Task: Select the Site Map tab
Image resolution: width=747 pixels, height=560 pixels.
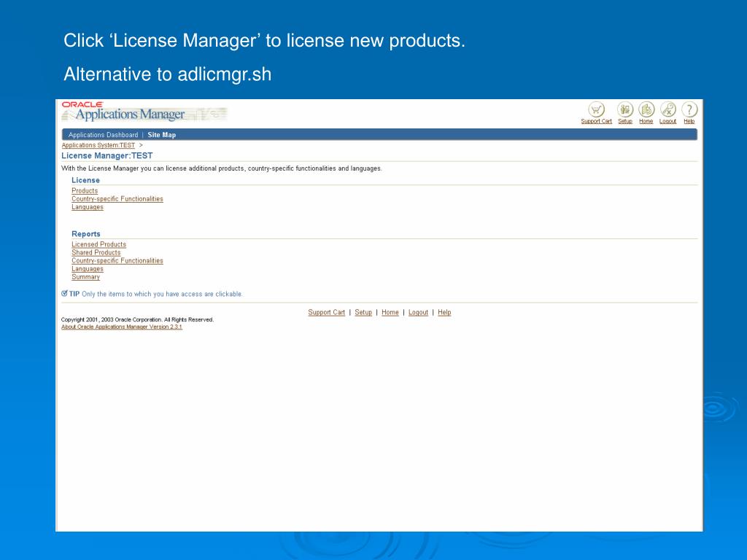Action: tap(161, 135)
